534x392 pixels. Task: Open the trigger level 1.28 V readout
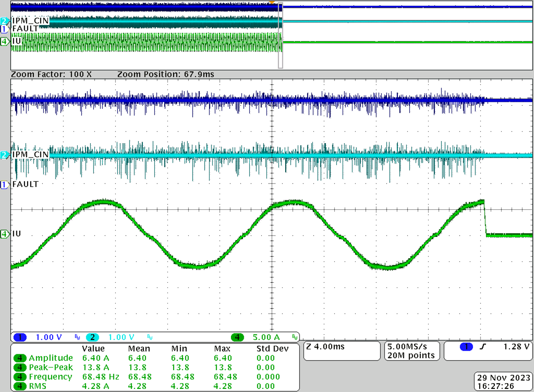[x=517, y=346]
